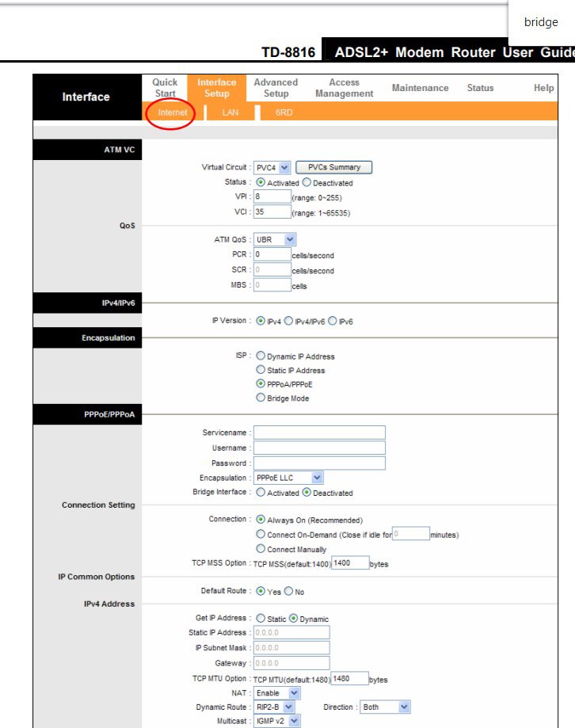Select the LAN sub-tab
Viewport: 575px width, 728px height.
click(230, 112)
